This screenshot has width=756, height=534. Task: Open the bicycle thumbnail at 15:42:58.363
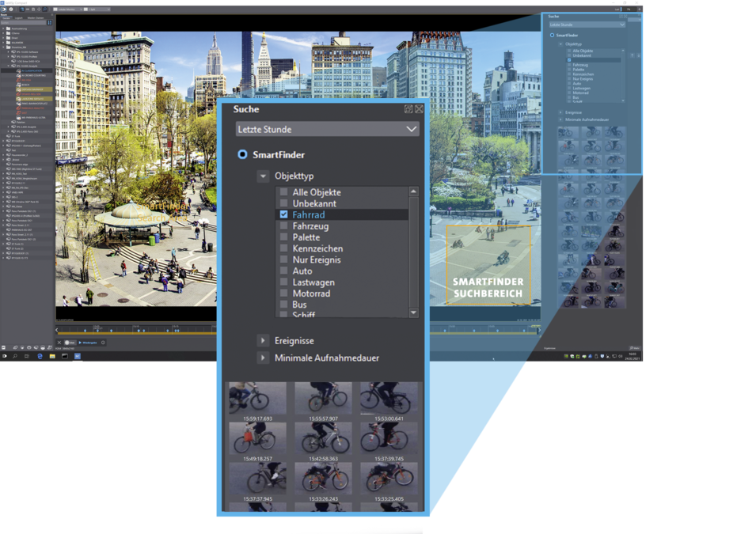323,438
